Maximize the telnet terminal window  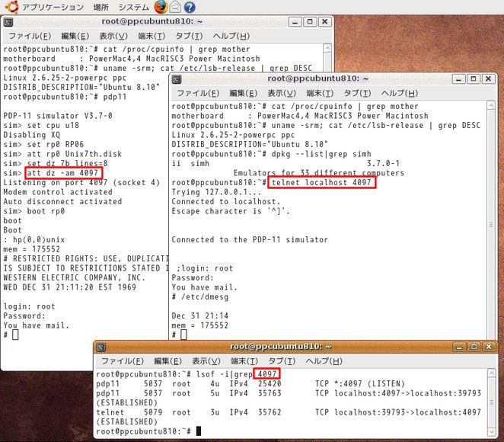coord(474,78)
